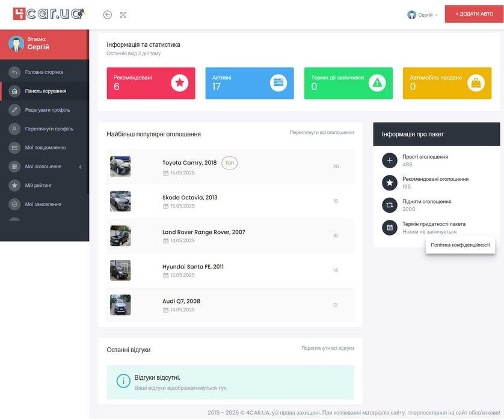This screenshot has width=504, height=420.
Task: Open Skoda Octavia, 2013 listing title
Action: [189, 198]
